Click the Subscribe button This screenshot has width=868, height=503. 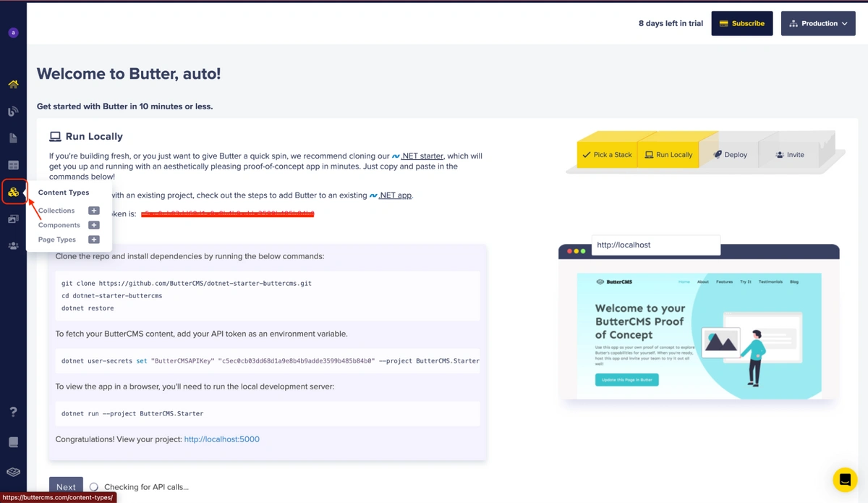coord(741,23)
